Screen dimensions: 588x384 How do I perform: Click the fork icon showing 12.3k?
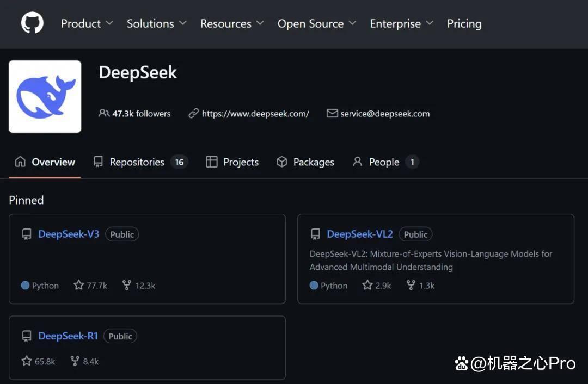click(127, 285)
